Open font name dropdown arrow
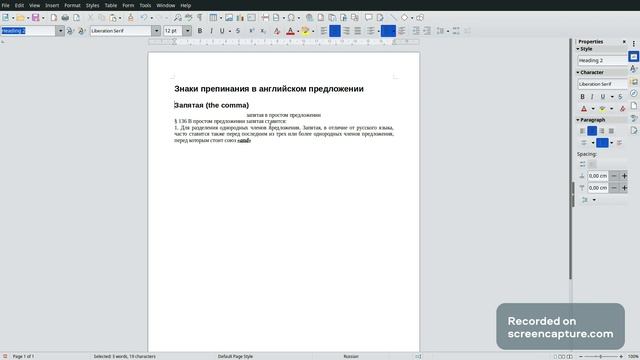This screenshot has height=360, width=640. click(156, 31)
